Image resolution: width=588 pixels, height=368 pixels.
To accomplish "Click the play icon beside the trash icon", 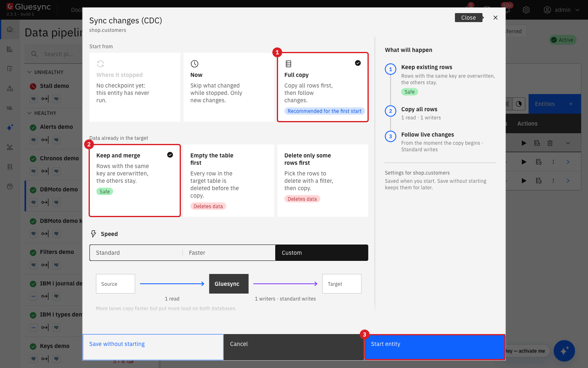I will [x=524, y=143].
